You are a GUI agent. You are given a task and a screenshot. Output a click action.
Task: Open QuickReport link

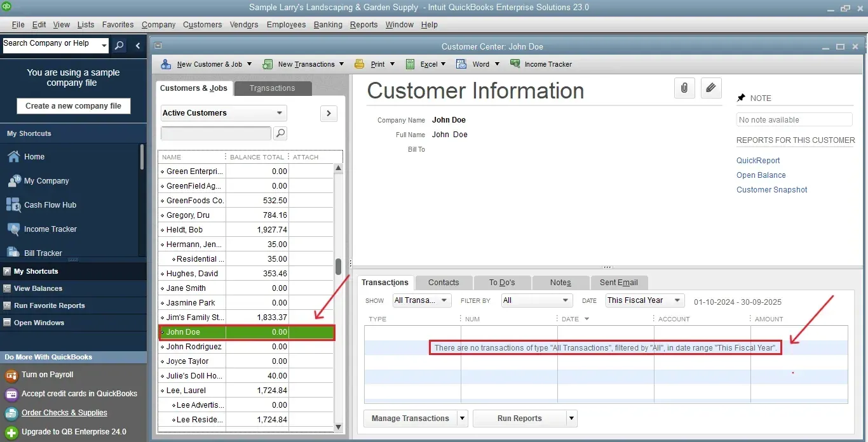(758, 161)
